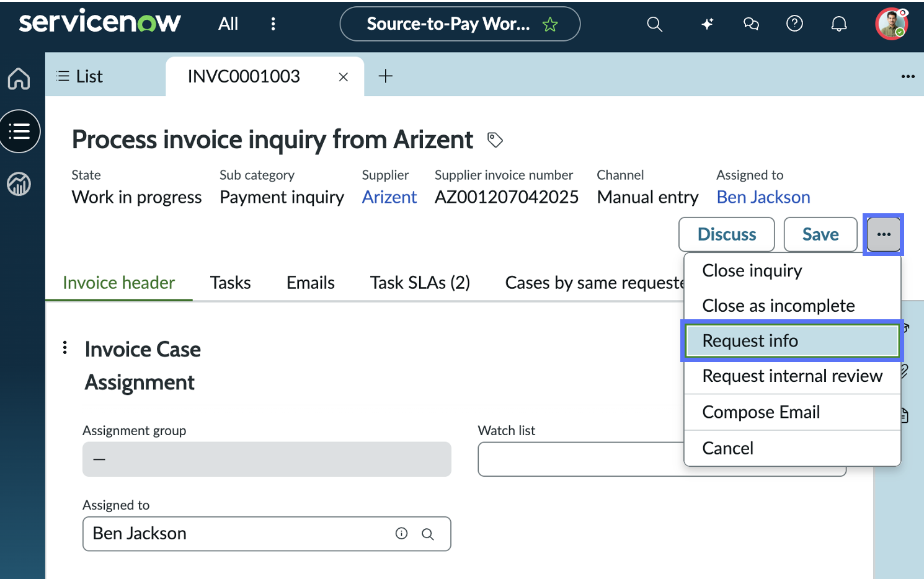Click the Manual entry channel value
The height and width of the screenshot is (579, 924).
pos(647,197)
